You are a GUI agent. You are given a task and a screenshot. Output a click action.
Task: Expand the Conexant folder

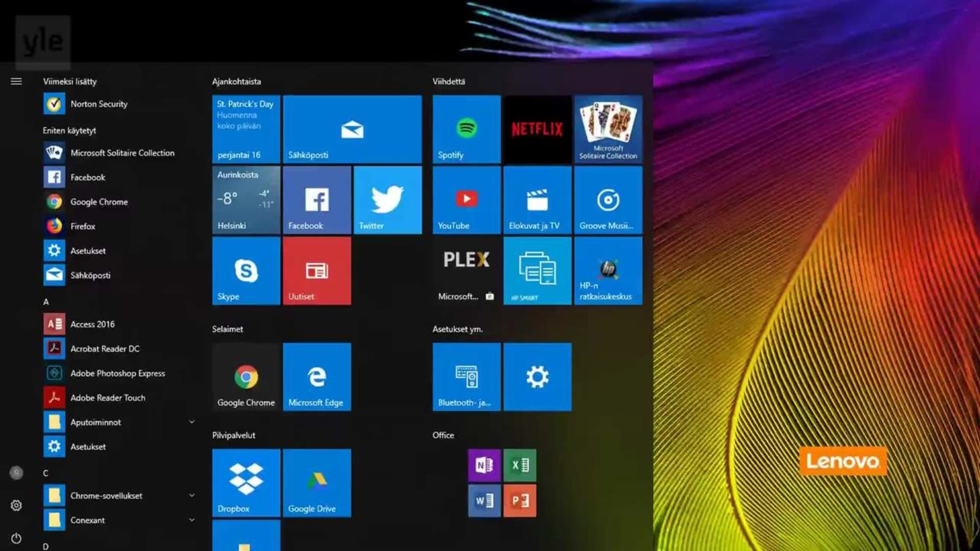pos(192,520)
